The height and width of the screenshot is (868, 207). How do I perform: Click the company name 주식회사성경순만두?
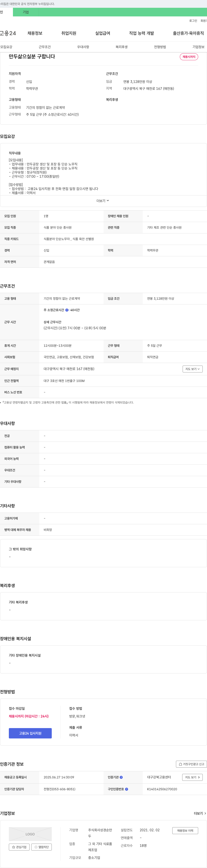[100, 833]
